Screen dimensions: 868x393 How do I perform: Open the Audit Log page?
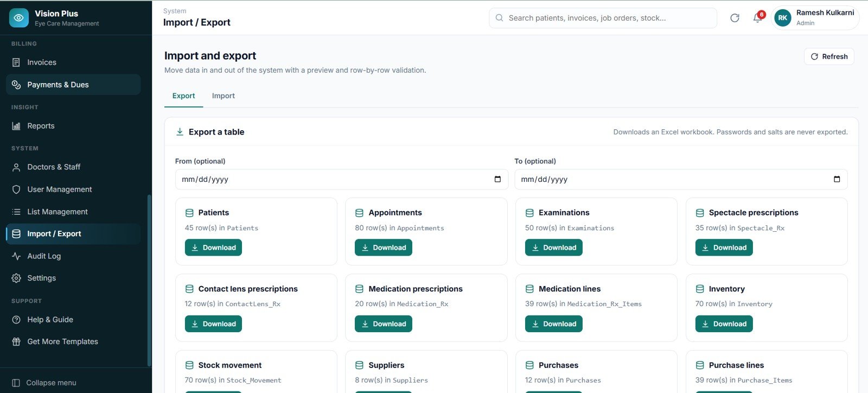click(x=73, y=256)
